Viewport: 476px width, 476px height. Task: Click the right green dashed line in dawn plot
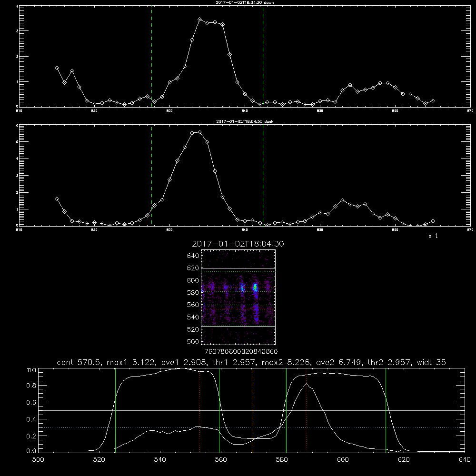tap(263, 56)
